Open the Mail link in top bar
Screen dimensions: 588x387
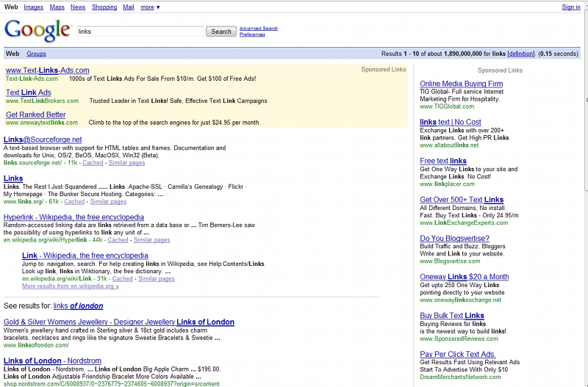tap(128, 7)
